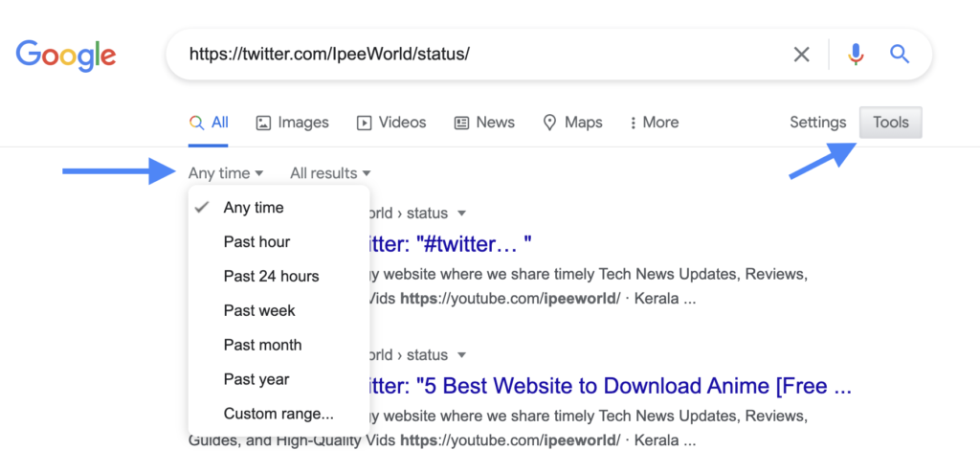Screen dimensions: 980x451
Task: Open Settings link
Action: point(817,123)
